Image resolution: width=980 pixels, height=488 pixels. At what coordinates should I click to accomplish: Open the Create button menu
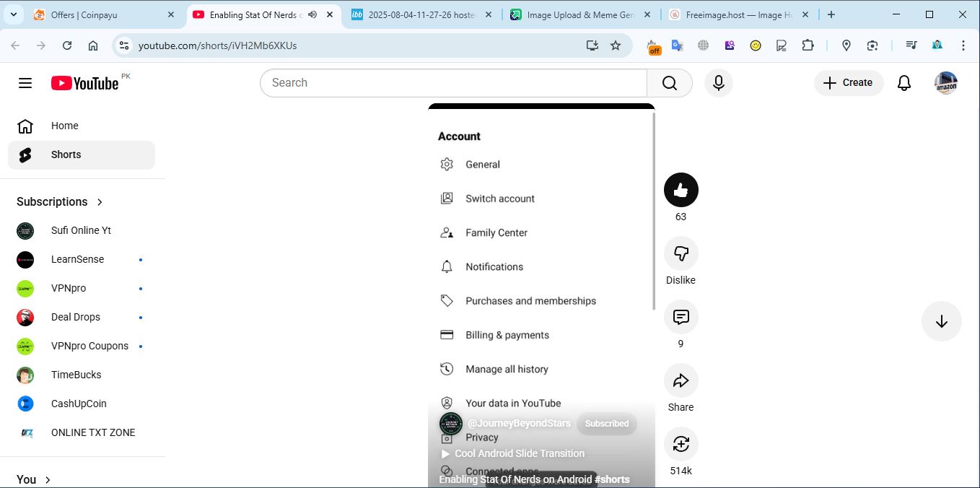[849, 83]
